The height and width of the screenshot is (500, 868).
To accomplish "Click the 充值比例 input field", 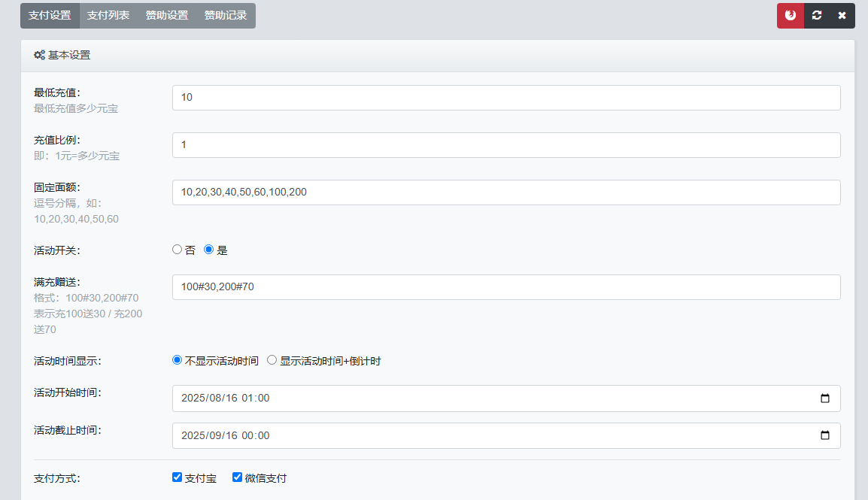I will pyautogui.click(x=505, y=145).
